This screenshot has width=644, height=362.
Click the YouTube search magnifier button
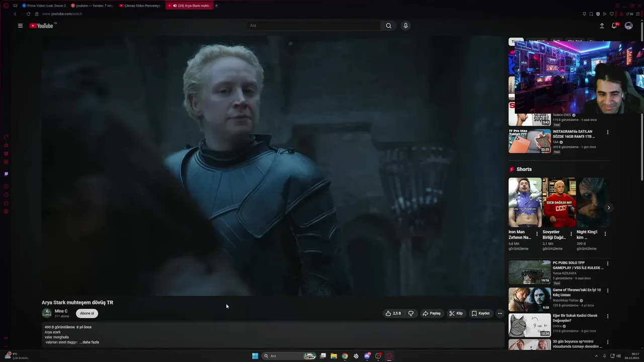388,26
